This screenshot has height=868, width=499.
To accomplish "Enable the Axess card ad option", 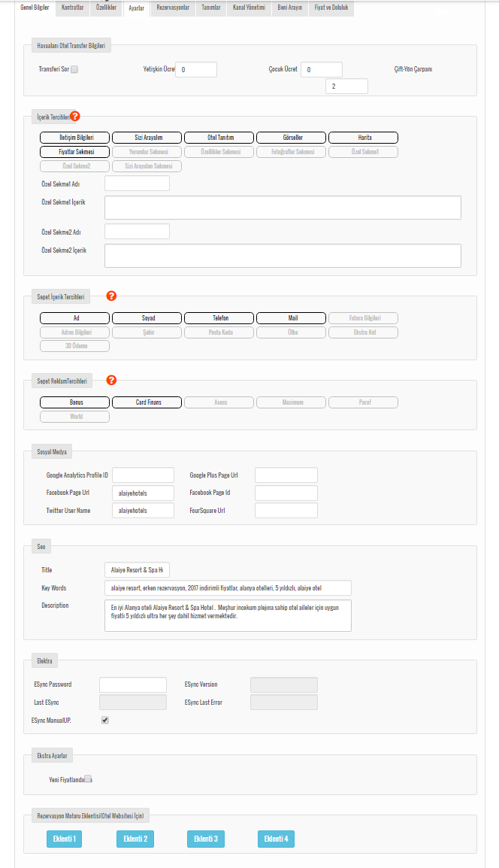I will coord(219,402).
